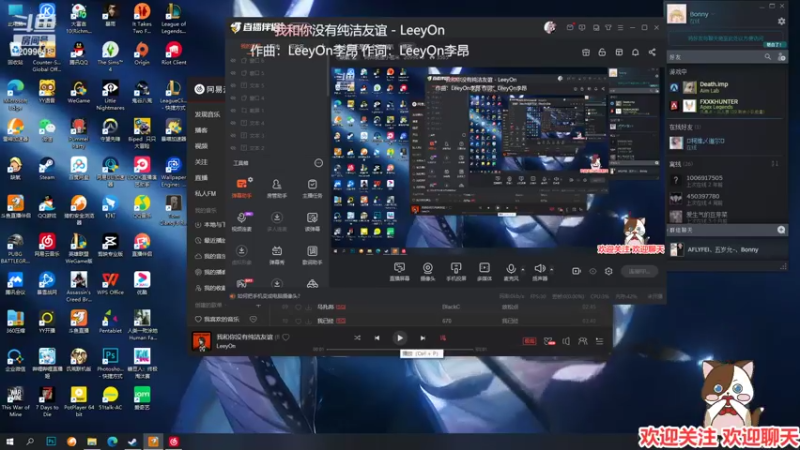This screenshot has height=450, width=800.
Task: Collapse the 离线 friends section
Action: point(681,164)
